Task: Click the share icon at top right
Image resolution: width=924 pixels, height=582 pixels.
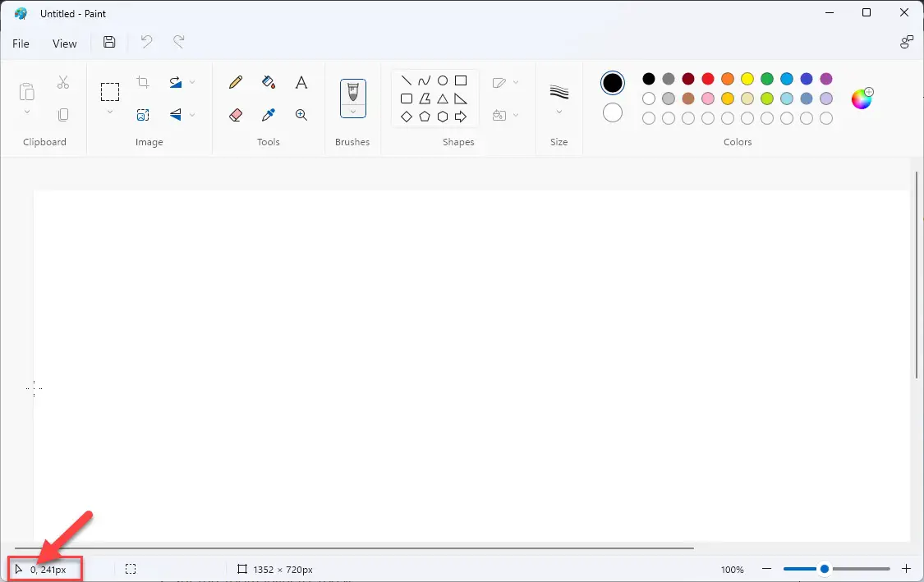Action: [x=906, y=43]
